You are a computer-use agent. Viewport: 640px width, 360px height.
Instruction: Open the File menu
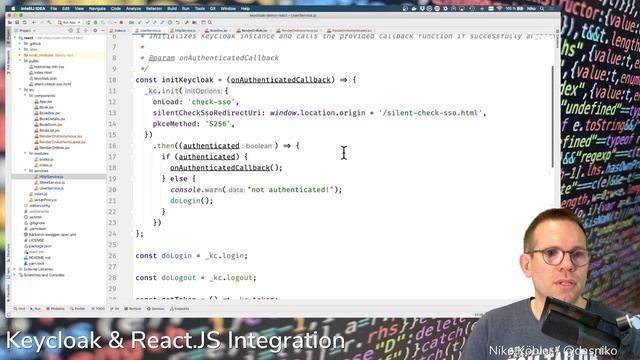53,8
